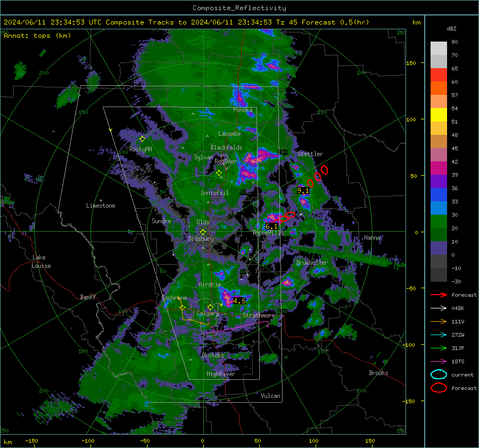Click the cyan current ellipse legend icon
Image resolution: width=479 pixels, height=448 pixels.
[439, 374]
